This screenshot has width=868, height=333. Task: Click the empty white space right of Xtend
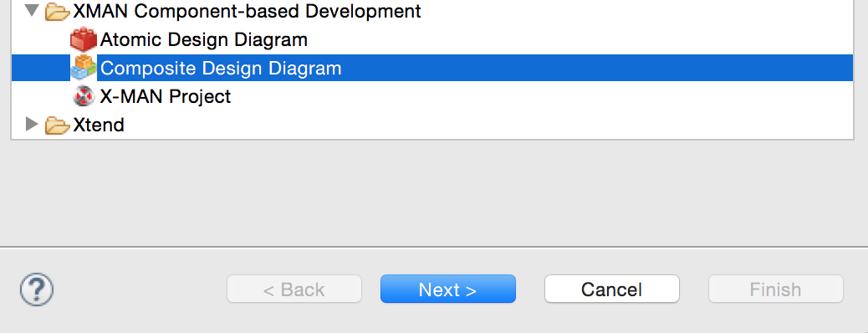click(x=488, y=126)
